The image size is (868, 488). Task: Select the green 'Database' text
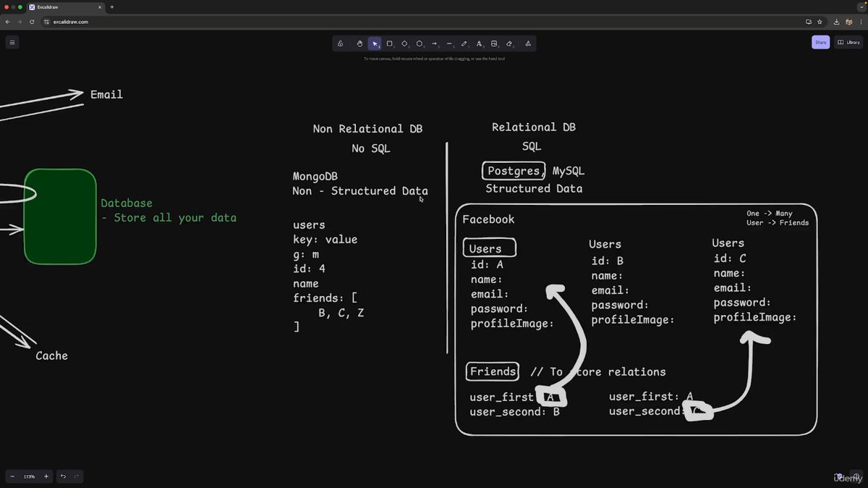127,203
